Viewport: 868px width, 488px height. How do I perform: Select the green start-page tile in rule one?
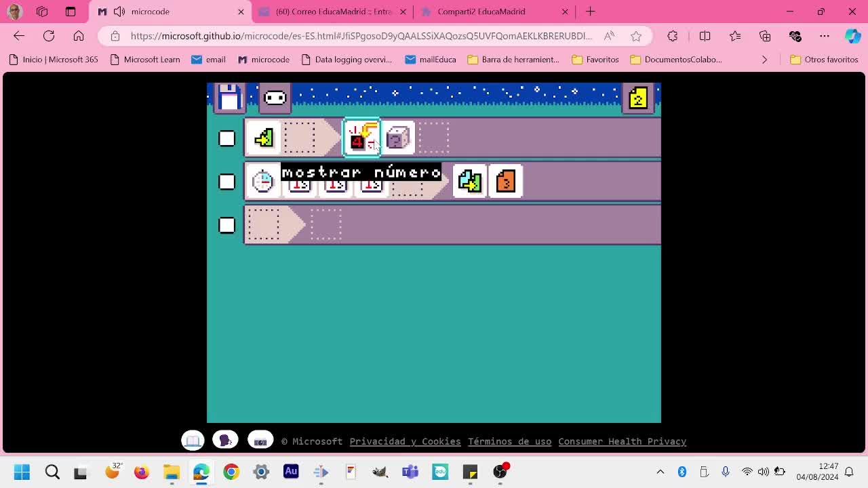(263, 138)
